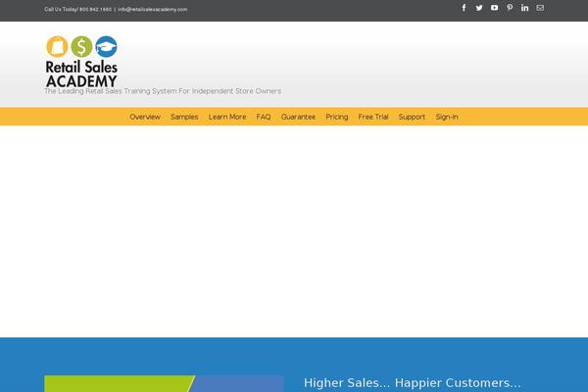Open the LinkedIn social icon
This screenshot has height=392, width=588.
524,8
